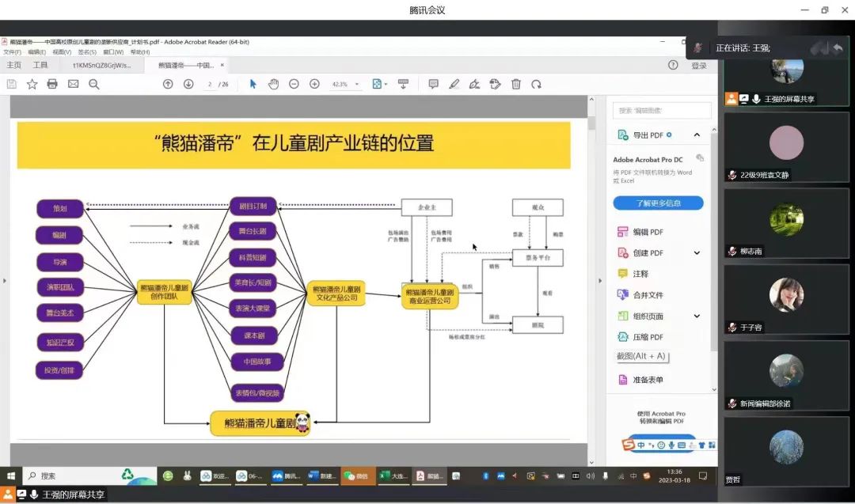Open the zoom percentage dropdown
The image size is (855, 504).
pos(357,85)
